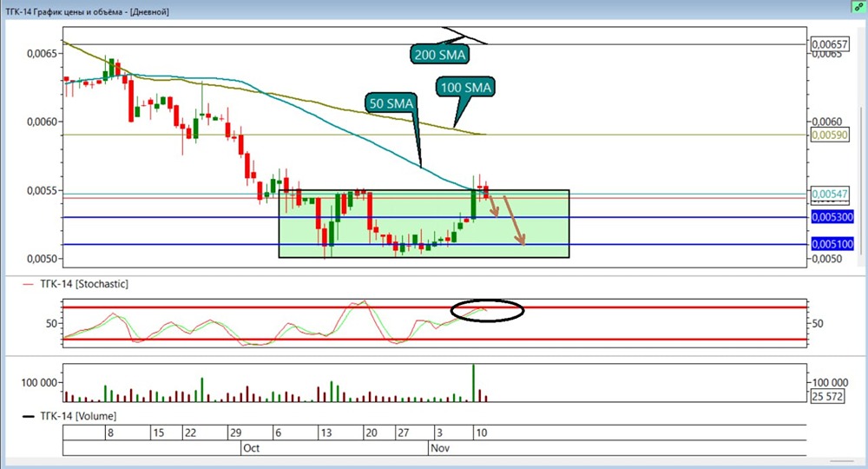Select the 0,00590 price label on axis
This screenshot has height=469, width=868.
[829, 135]
